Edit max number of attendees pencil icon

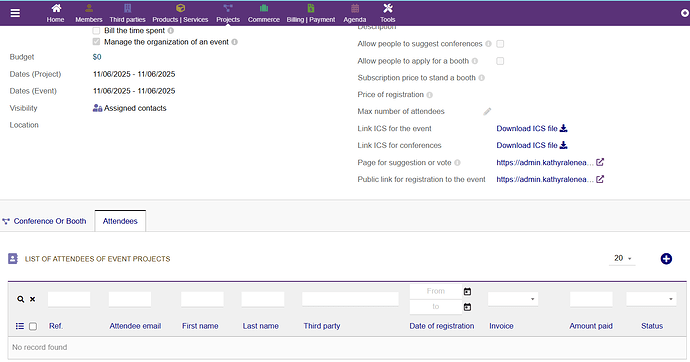487,111
